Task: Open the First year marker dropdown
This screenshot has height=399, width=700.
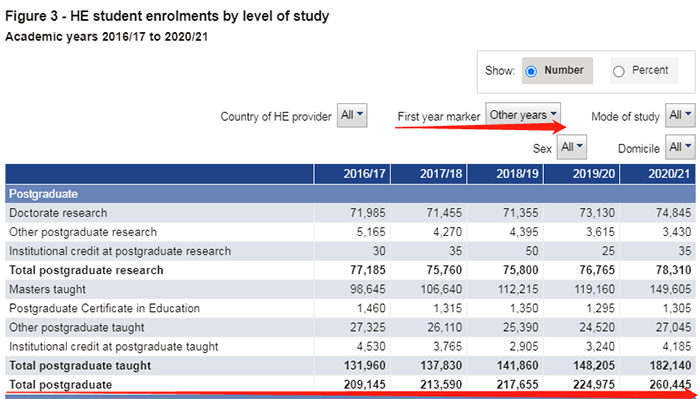Action: (523, 115)
